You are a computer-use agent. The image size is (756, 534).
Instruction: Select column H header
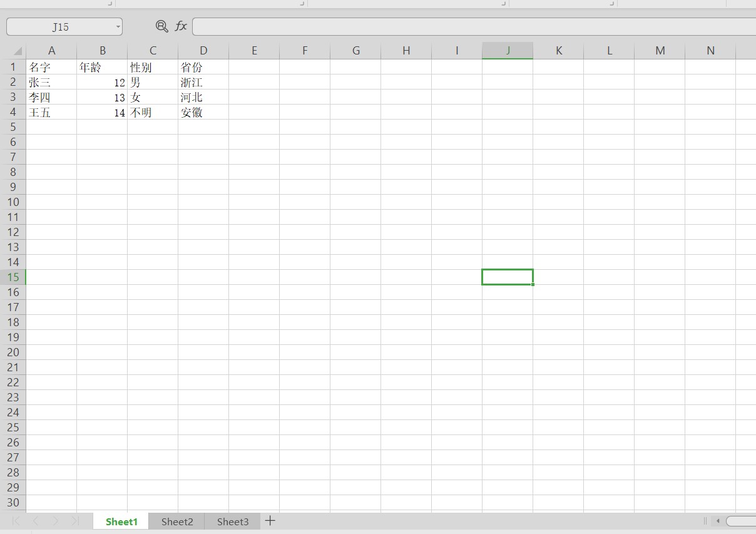(x=406, y=51)
